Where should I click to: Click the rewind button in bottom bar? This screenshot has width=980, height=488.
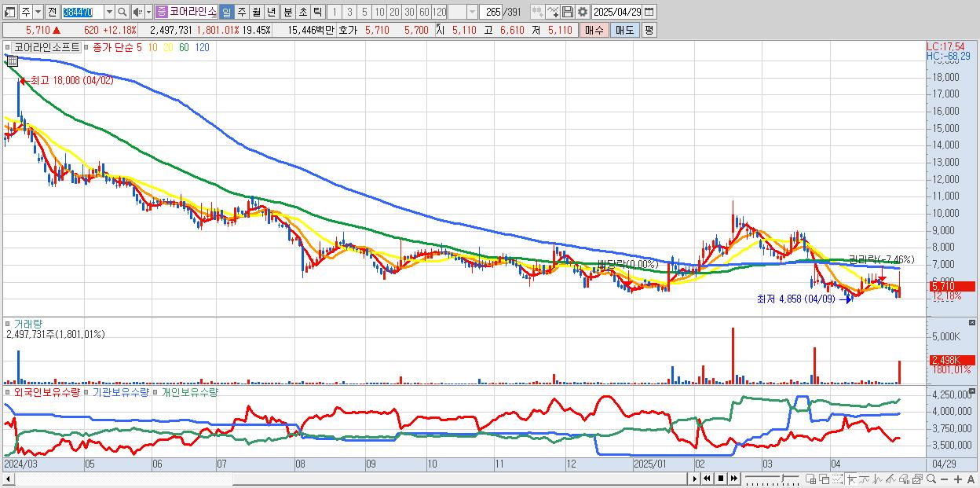[x=707, y=479]
